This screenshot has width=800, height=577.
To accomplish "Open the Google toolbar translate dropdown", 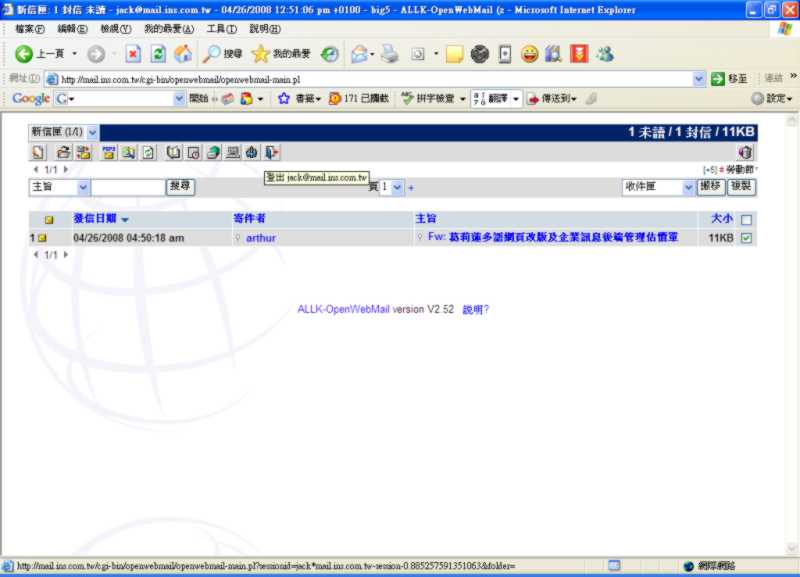I will (516, 98).
